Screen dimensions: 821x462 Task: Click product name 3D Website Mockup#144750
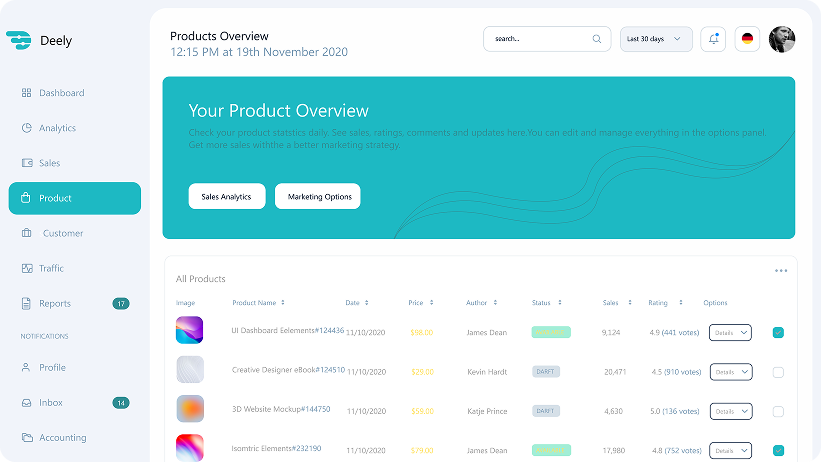281,409
